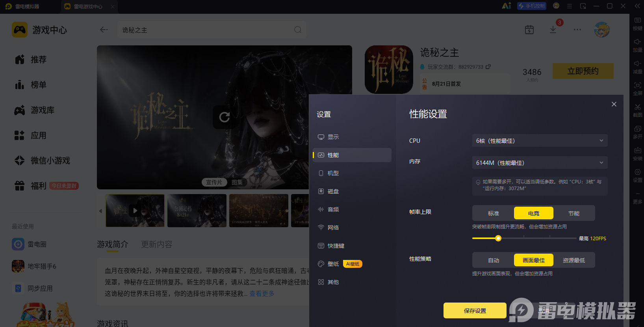This screenshot has height=327, width=644.
Task: Go to 推荐 in game center sidebar
Action: pyautogui.click(x=31, y=60)
